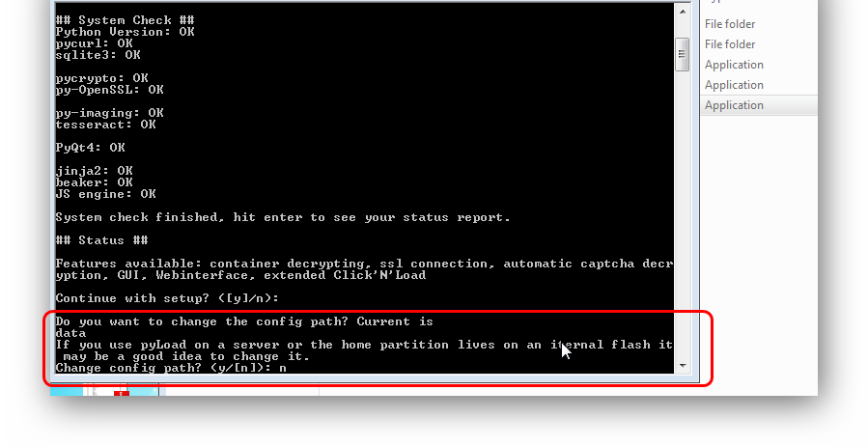Screen dimensions: 868x446
Task: Click the console scrollbar thumb grip
Action: [682, 54]
